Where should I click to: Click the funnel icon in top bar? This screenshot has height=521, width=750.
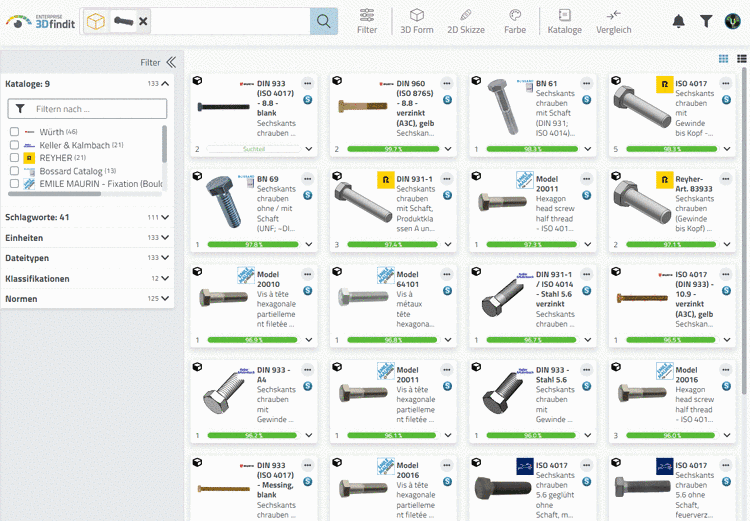[x=706, y=21]
